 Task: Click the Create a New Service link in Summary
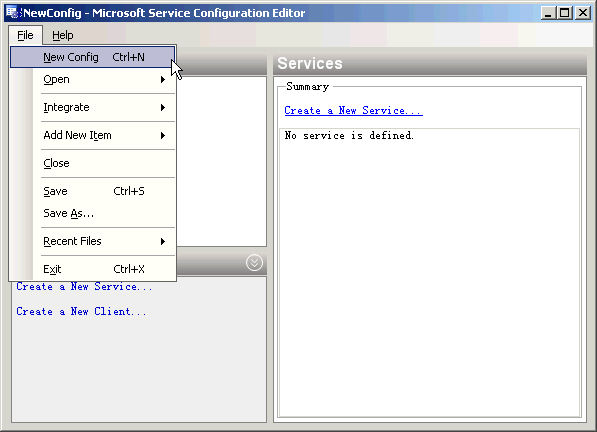tap(353, 111)
